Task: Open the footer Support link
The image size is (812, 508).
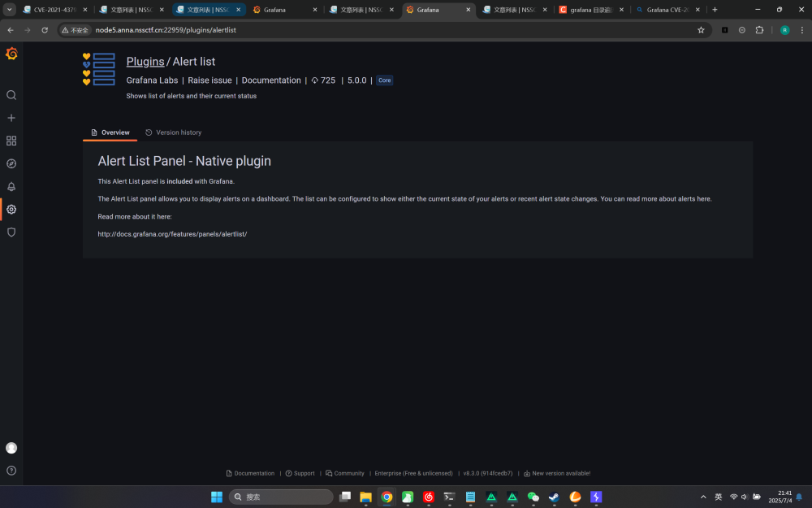Action: tap(300, 473)
